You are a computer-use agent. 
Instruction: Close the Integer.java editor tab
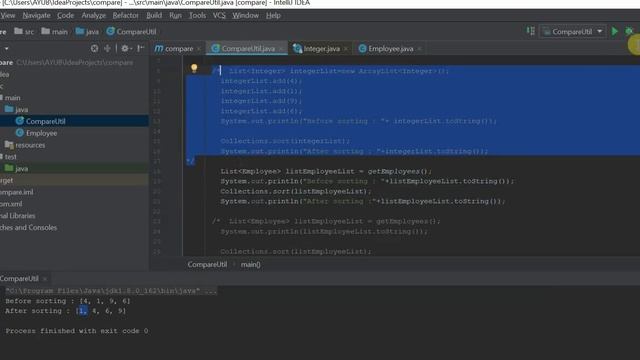click(346, 49)
